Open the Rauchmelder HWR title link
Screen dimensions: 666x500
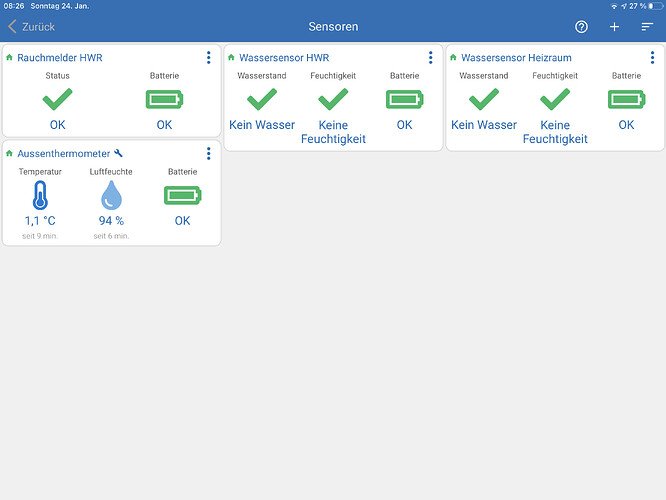click(x=59, y=58)
